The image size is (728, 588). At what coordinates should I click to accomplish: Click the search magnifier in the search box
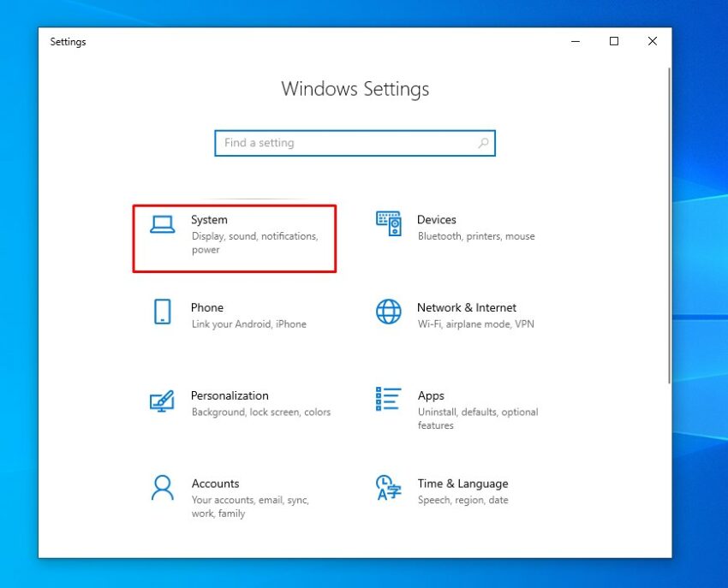482,143
